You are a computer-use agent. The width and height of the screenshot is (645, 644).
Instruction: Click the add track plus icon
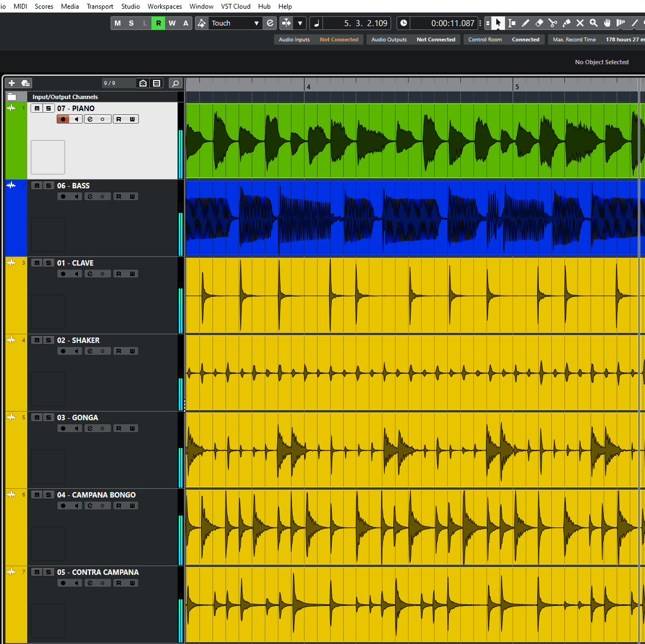click(11, 83)
